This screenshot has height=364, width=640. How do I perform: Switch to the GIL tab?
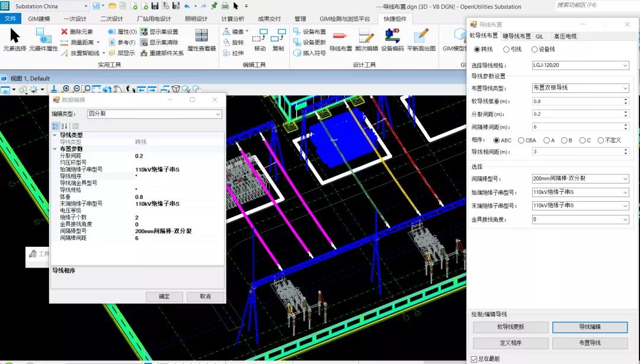click(540, 36)
